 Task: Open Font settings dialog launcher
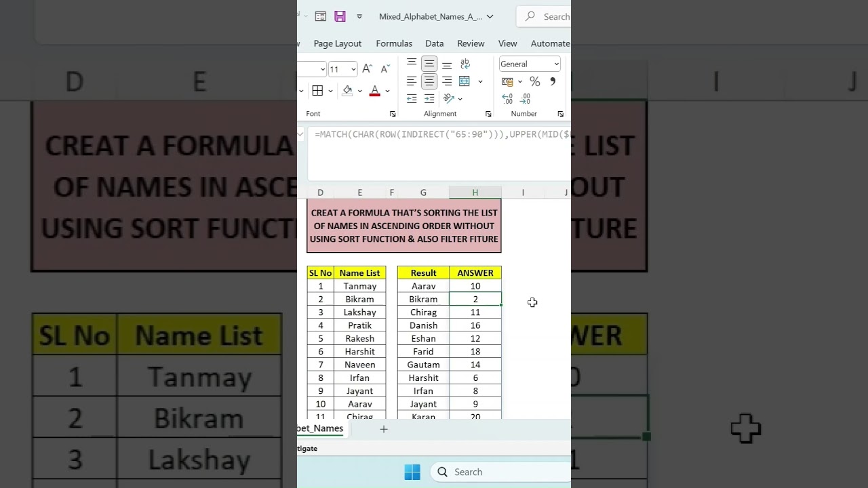click(x=393, y=114)
